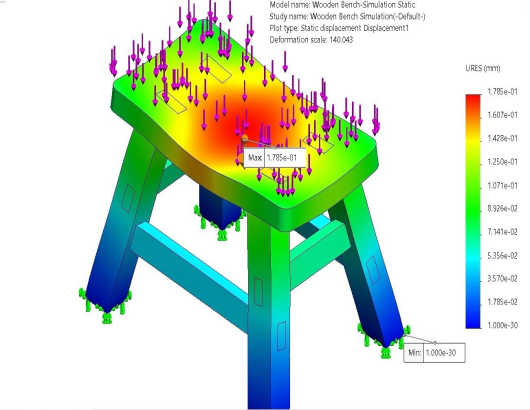Screen dimensions: 530x410
Task: Click legend value 1.071e-01
Action: 502,186
